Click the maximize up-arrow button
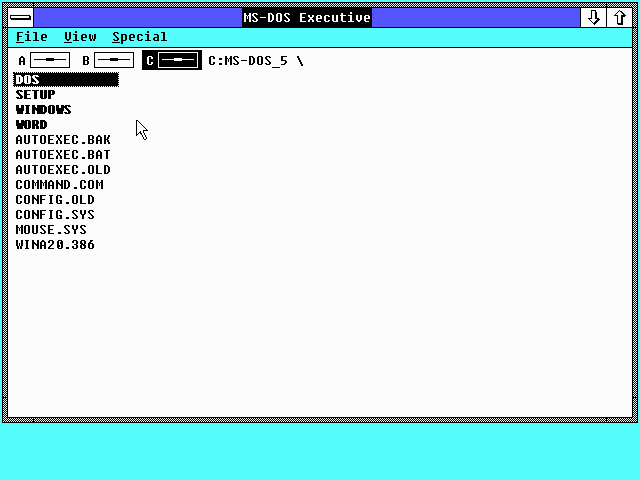Viewport: 640px width, 480px height. pyautogui.click(x=620, y=18)
